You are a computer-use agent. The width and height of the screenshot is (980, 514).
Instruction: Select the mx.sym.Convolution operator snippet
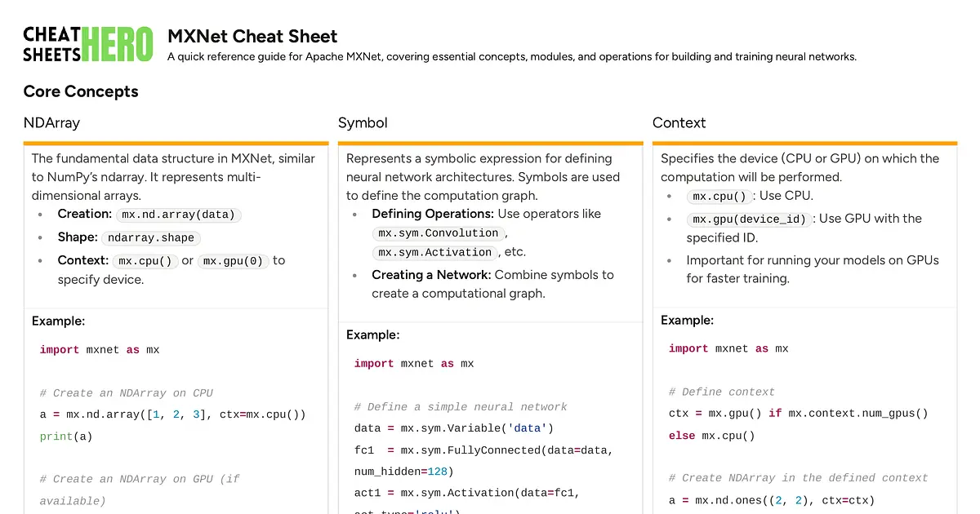[x=438, y=233]
